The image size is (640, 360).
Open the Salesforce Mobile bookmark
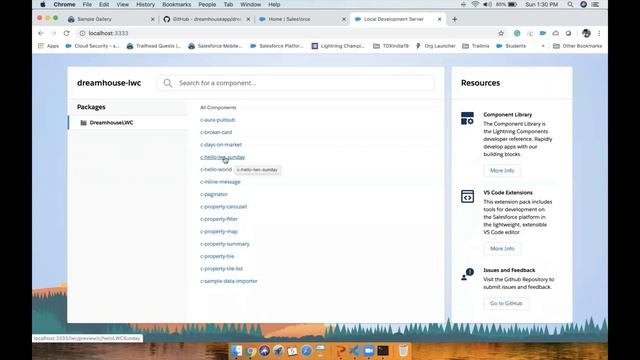pyautogui.click(x=215, y=46)
